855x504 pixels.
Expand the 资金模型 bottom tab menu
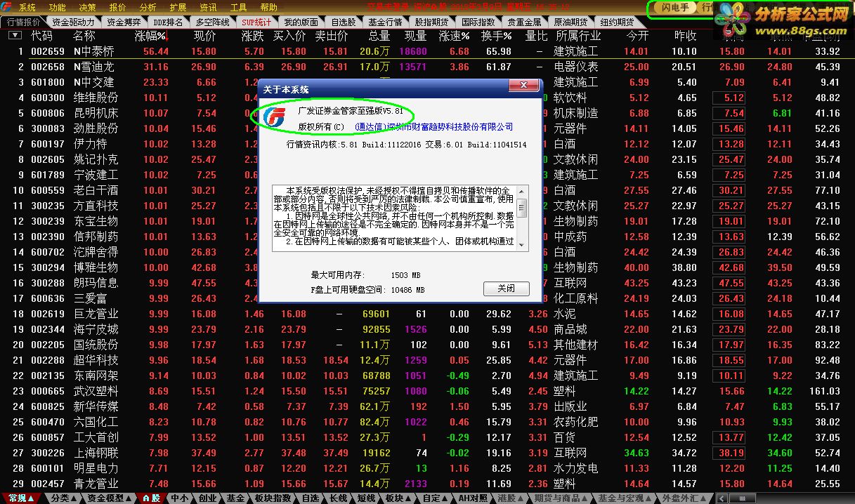tap(110, 498)
